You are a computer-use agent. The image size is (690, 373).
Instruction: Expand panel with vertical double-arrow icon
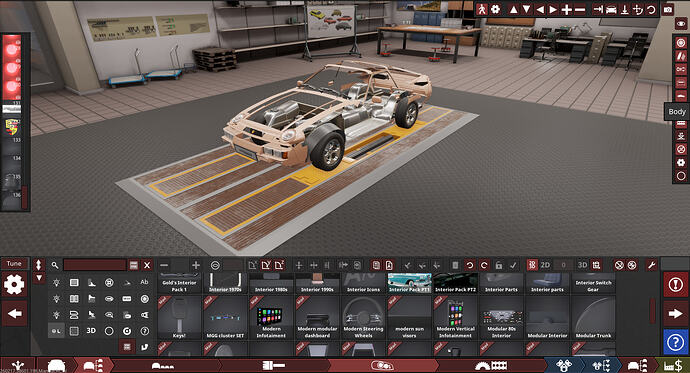click(38, 265)
